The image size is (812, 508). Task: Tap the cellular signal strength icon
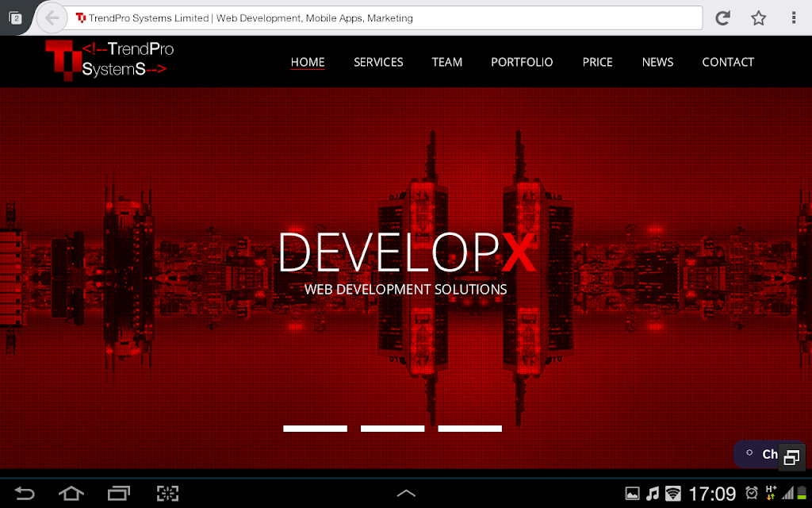tap(787, 493)
